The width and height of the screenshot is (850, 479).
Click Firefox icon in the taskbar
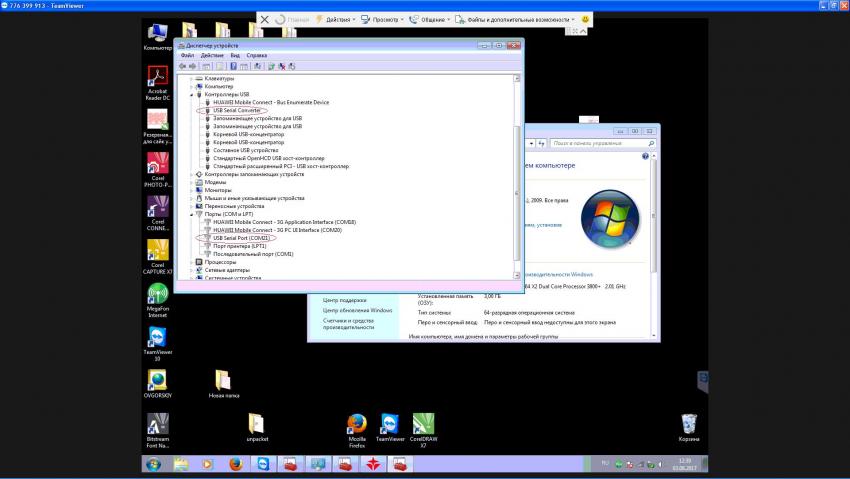pyautogui.click(x=235, y=464)
